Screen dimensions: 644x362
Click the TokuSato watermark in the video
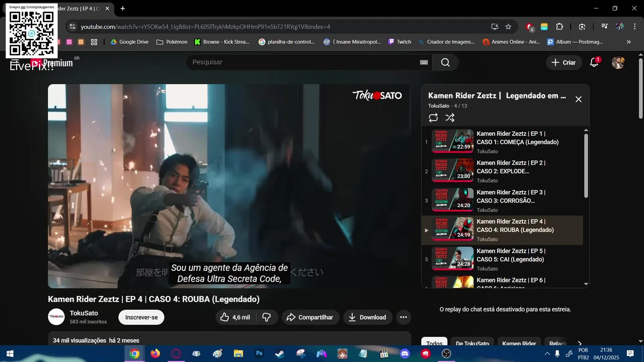tap(377, 95)
